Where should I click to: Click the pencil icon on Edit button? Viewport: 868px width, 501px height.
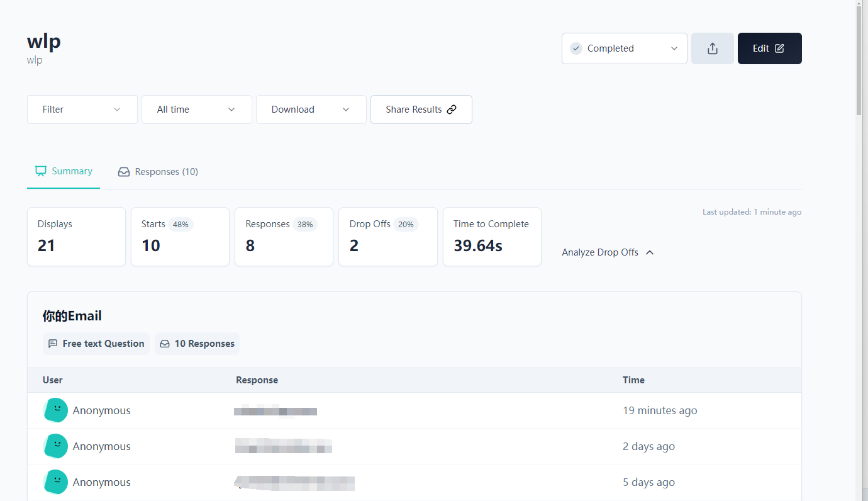pos(779,48)
